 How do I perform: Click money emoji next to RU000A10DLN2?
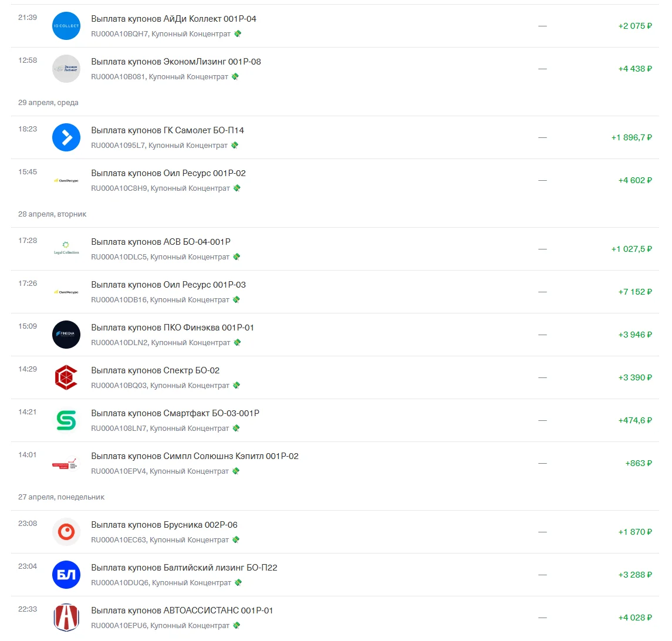pyautogui.click(x=238, y=342)
